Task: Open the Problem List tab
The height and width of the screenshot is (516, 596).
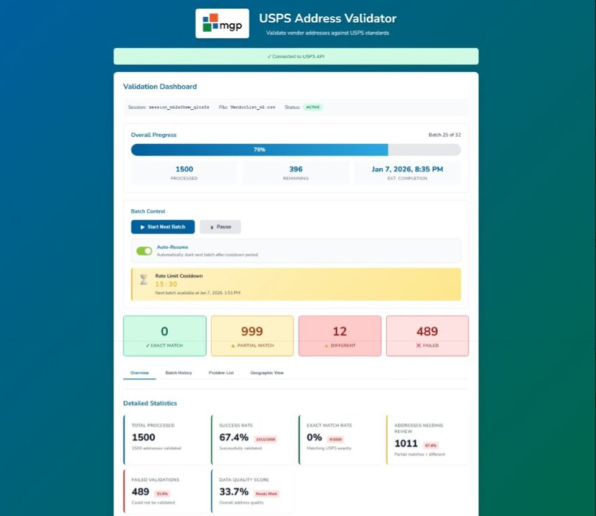Action: (221, 373)
